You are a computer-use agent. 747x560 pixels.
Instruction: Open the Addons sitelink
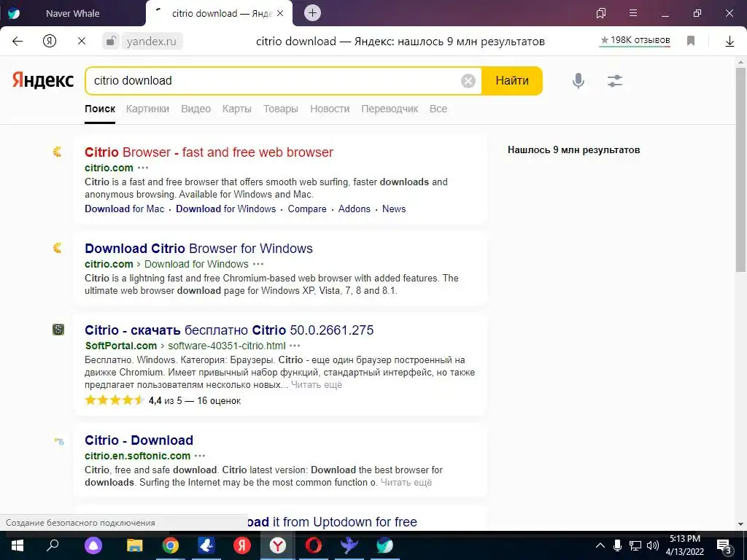tap(355, 209)
